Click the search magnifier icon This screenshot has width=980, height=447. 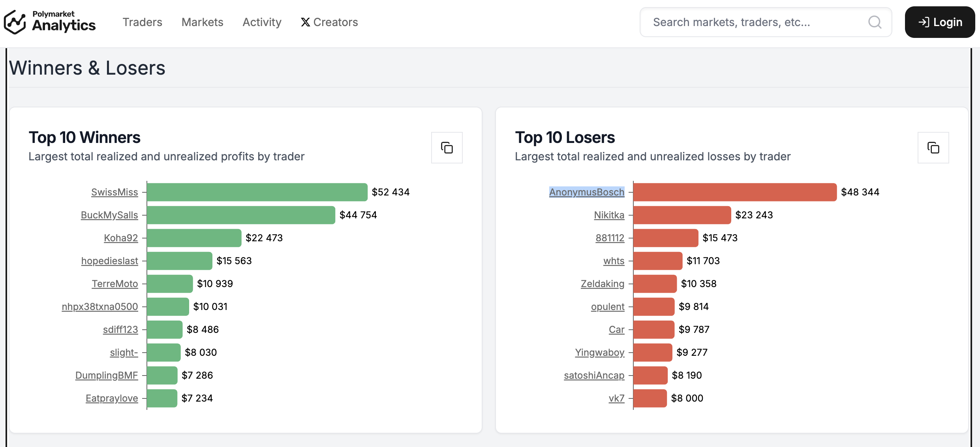pos(875,22)
